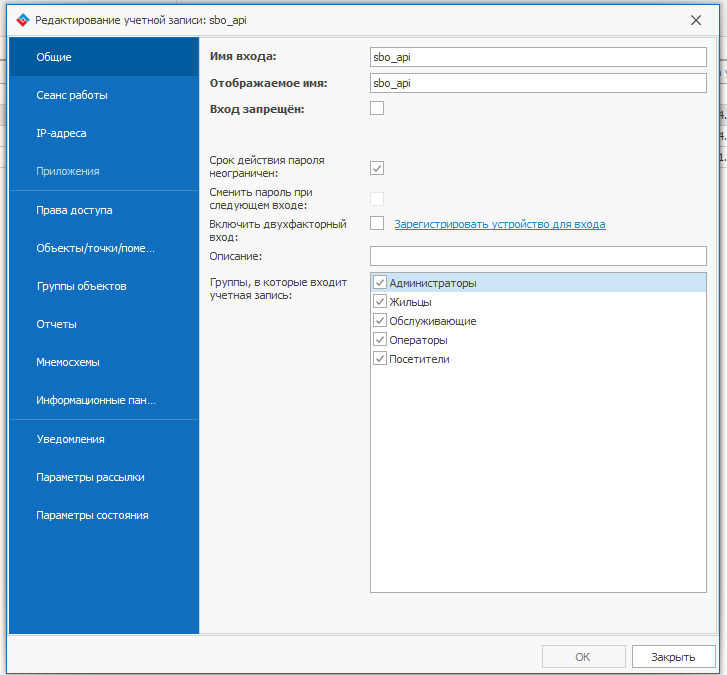This screenshot has height=675, width=727.
Task: Enable the 'Включить двухфакторный вход' checkbox
Action: pyautogui.click(x=377, y=223)
